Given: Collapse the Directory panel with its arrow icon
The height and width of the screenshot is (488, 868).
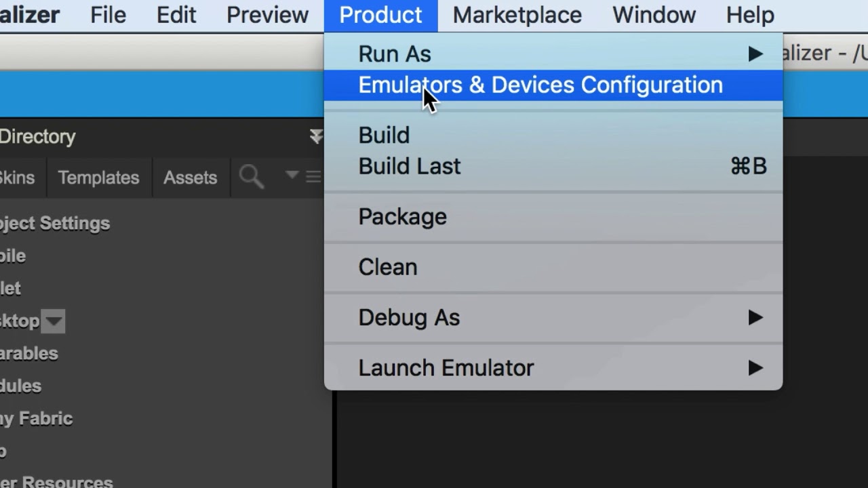Looking at the screenshot, I should click(316, 137).
